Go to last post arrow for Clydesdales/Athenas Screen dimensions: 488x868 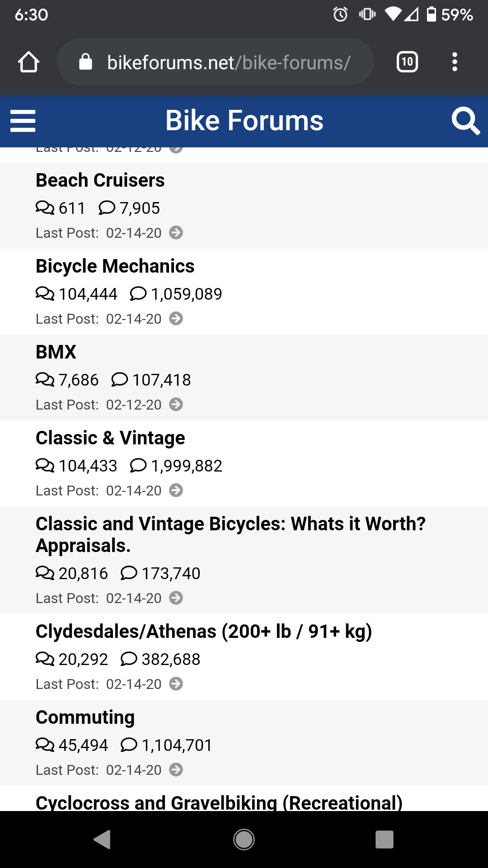[176, 684]
